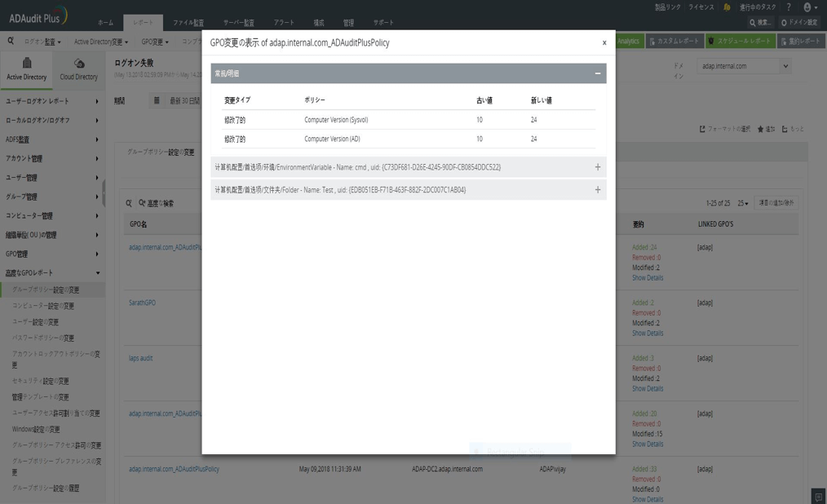The height and width of the screenshot is (504, 827).
Task: Open the SarathGPO link in table
Action: [x=143, y=303]
